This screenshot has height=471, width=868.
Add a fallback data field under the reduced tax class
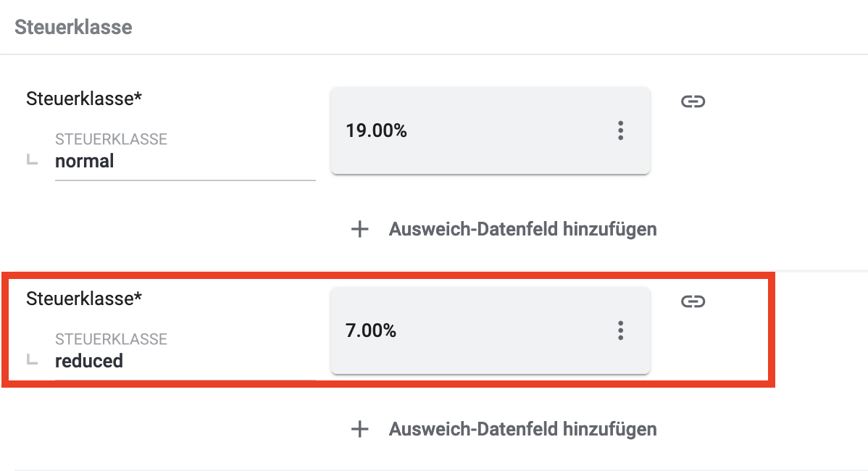pyautogui.click(x=522, y=429)
